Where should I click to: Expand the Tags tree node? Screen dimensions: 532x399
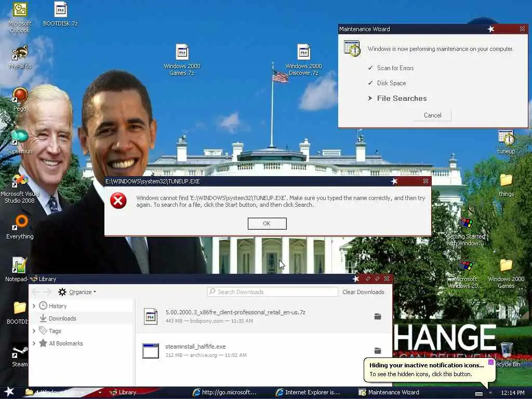pyautogui.click(x=34, y=331)
